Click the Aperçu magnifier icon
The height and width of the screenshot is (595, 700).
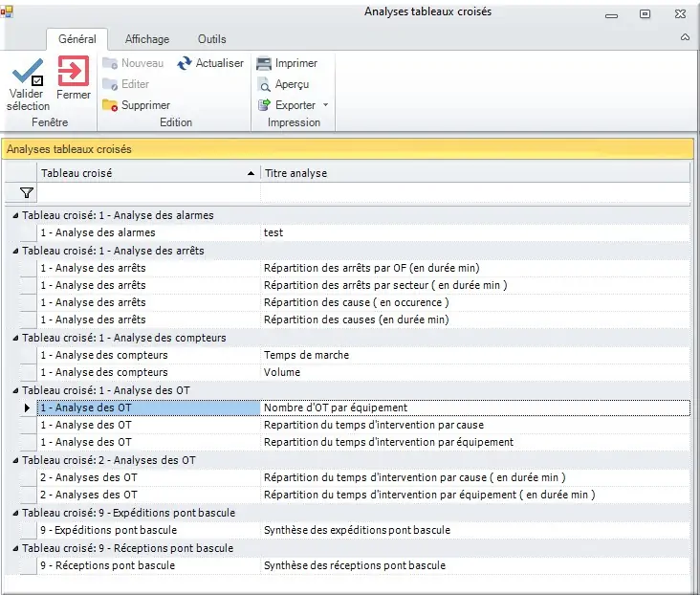tap(264, 85)
